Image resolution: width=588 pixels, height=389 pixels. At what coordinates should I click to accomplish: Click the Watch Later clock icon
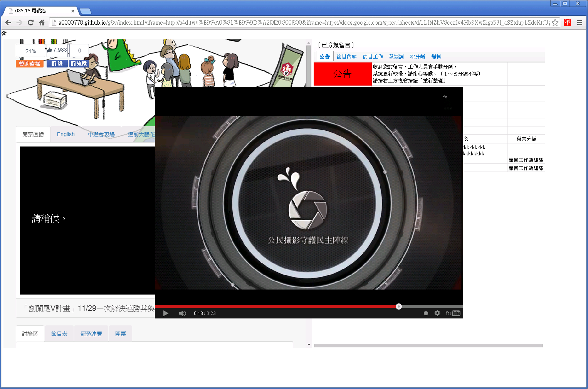click(x=426, y=313)
